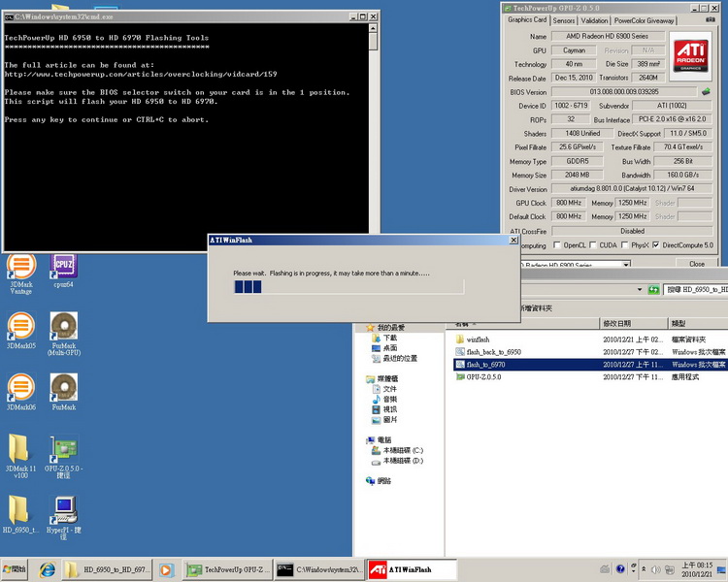Click the show desktop button in tray
The image size is (728, 582).
click(x=722, y=569)
